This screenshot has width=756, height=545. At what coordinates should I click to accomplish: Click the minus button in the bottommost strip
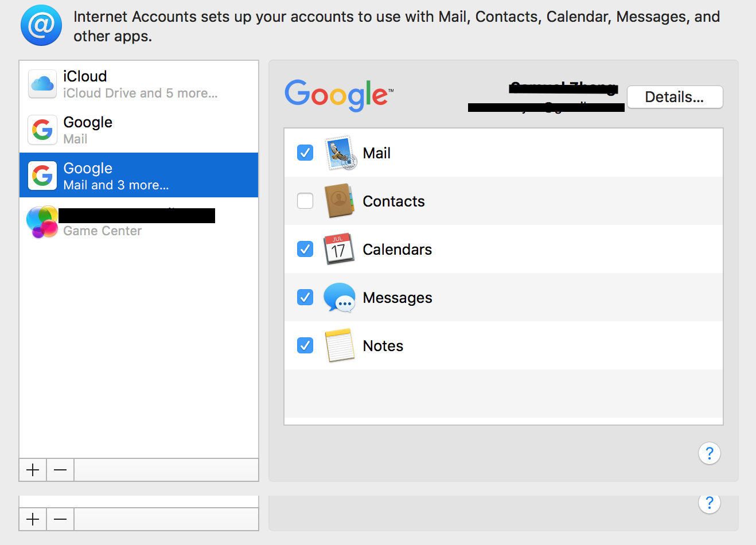60,519
